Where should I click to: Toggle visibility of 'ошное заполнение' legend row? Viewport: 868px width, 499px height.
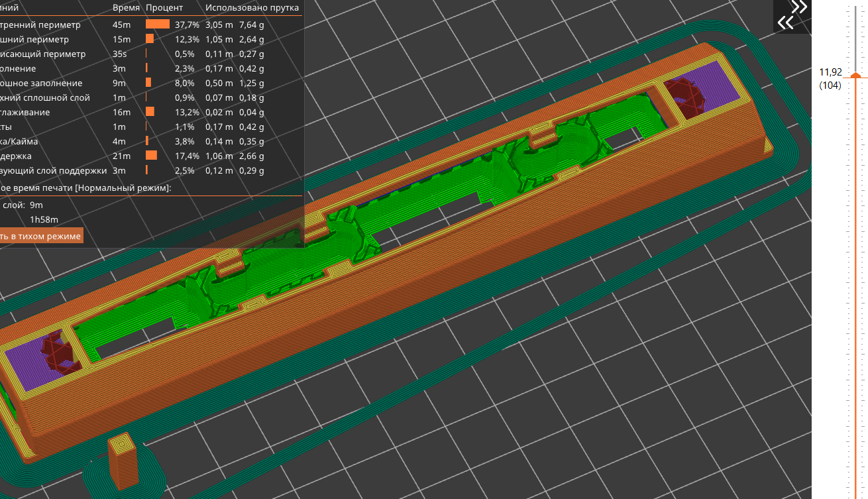(41, 83)
